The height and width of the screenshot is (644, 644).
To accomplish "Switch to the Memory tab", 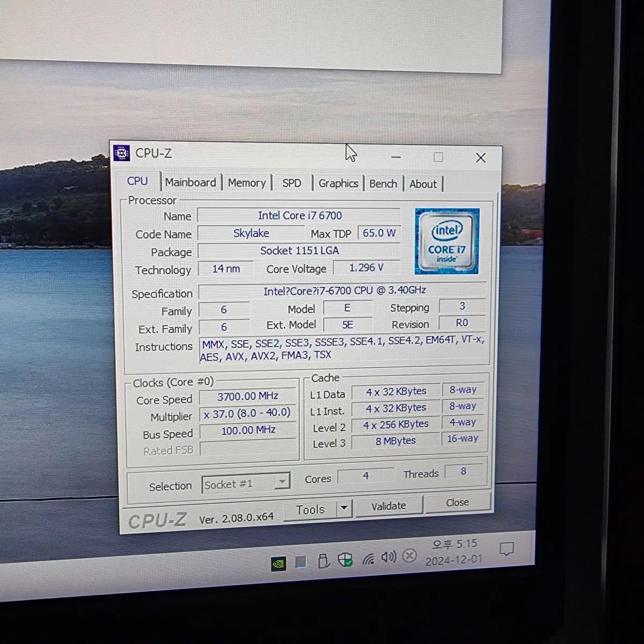I will [247, 183].
